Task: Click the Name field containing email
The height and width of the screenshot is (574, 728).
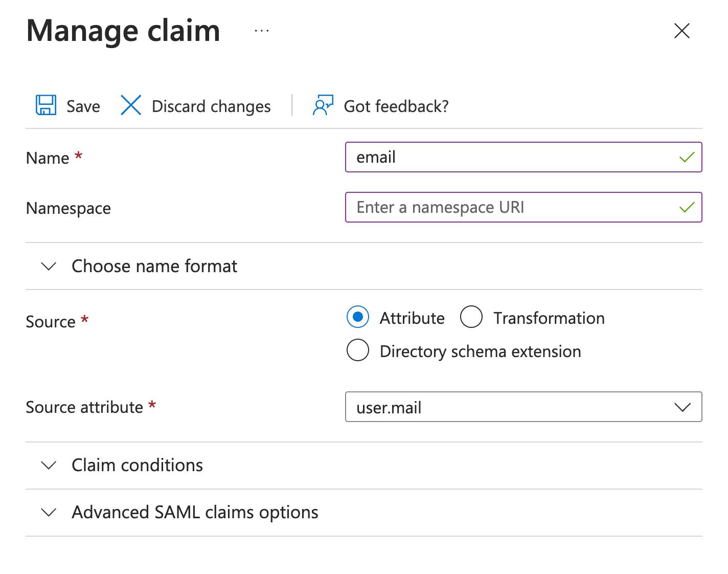Action: (511, 158)
